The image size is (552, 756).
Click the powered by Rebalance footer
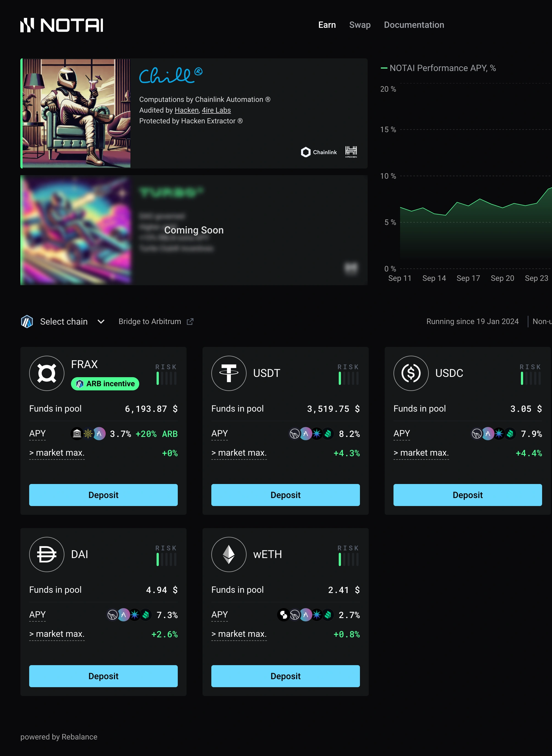[59, 737]
